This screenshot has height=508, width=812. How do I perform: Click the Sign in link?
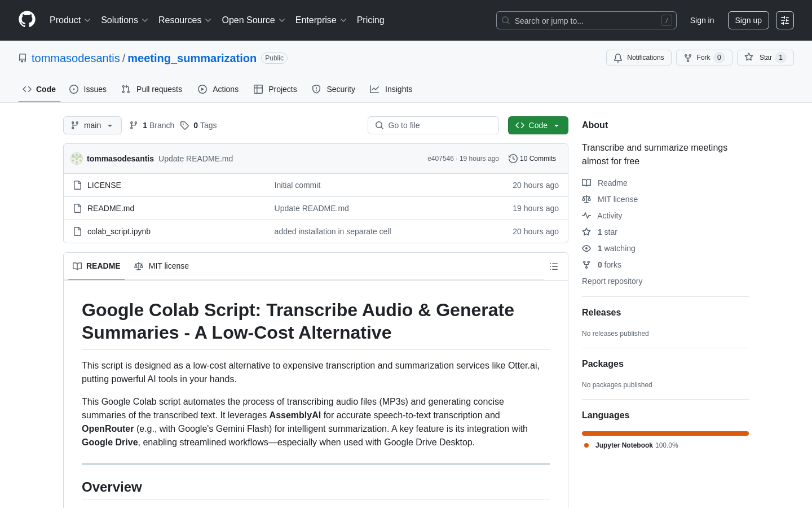[x=702, y=20]
